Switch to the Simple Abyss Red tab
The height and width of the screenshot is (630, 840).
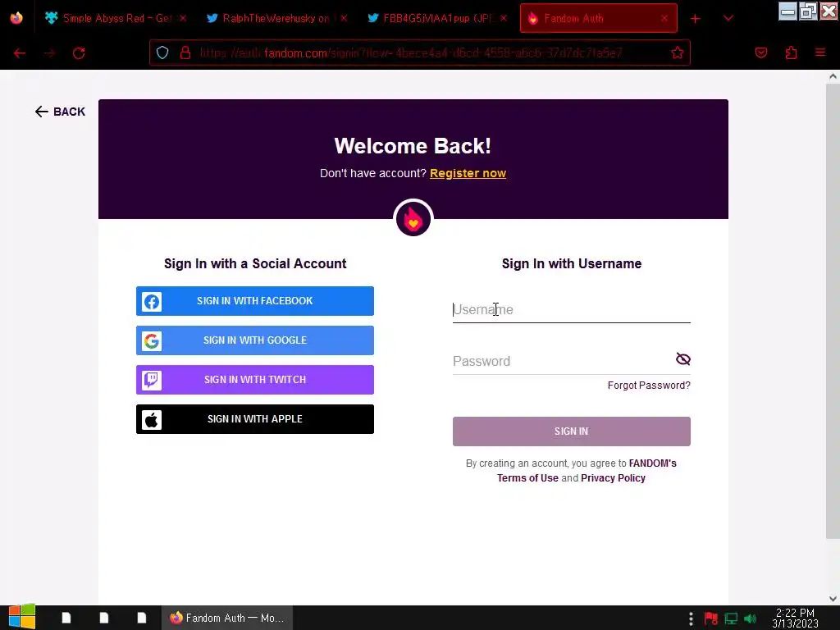116,18
